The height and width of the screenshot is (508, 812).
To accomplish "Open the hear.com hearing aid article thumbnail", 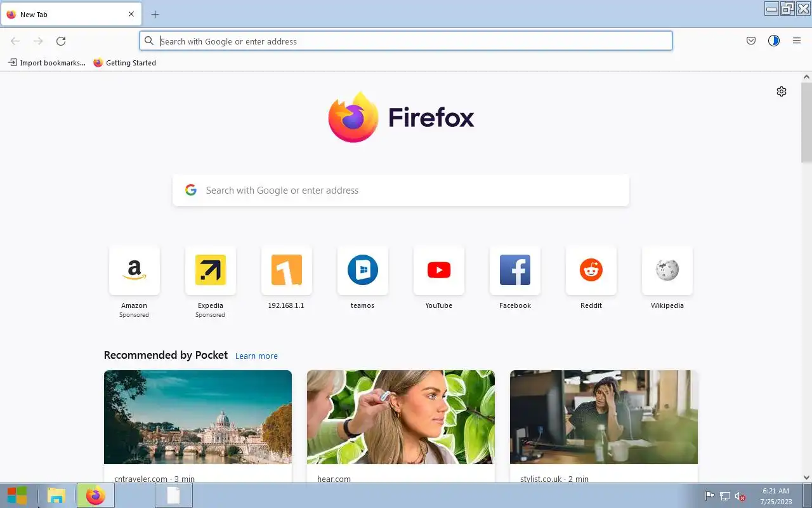I will pos(401,417).
